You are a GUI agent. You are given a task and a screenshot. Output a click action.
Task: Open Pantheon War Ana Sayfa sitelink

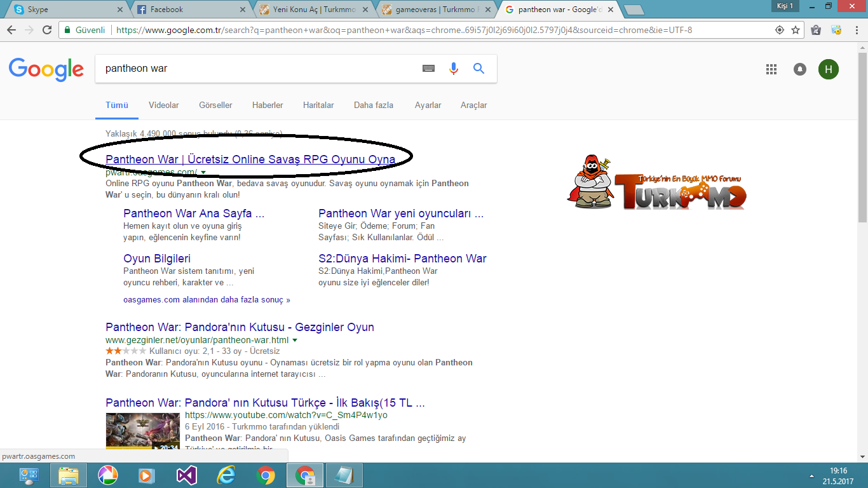coord(194,213)
